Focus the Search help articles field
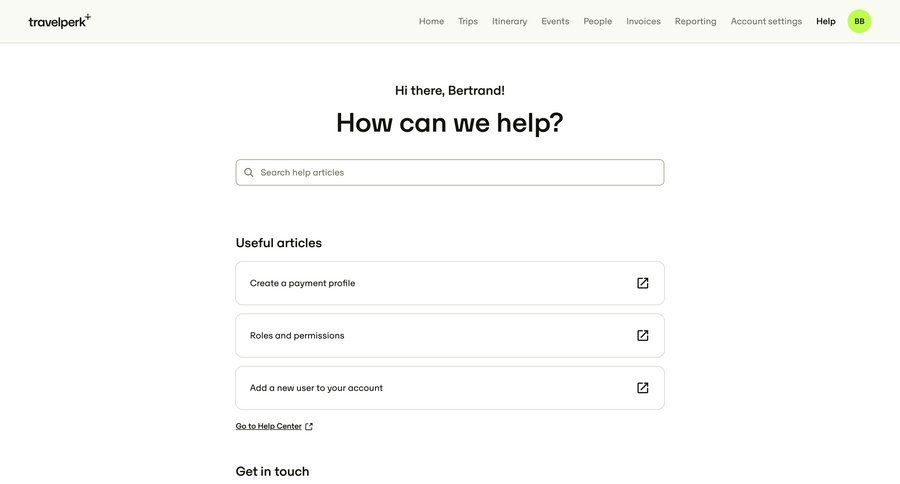900x484 pixels. point(455,173)
